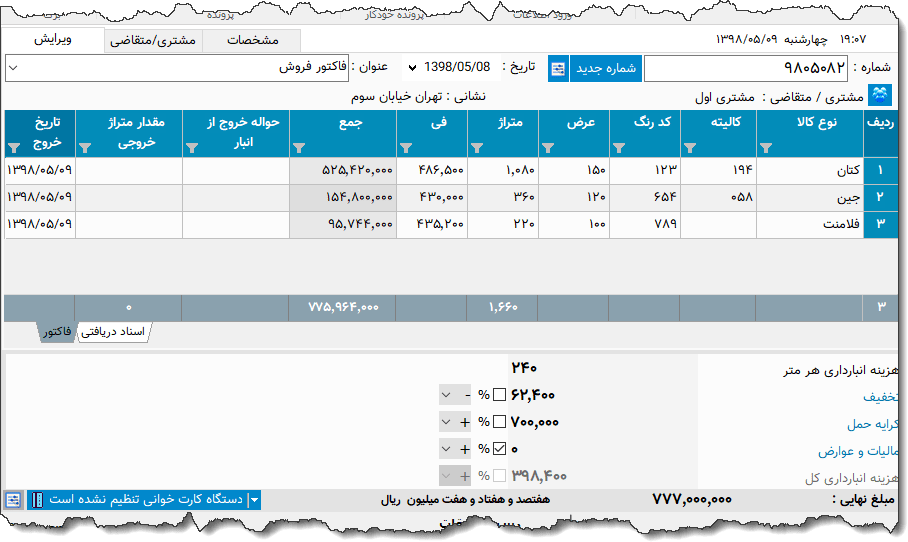This screenshot has width=908, height=542.
Task: Click the شماره جدید button
Action: pyautogui.click(x=605, y=68)
